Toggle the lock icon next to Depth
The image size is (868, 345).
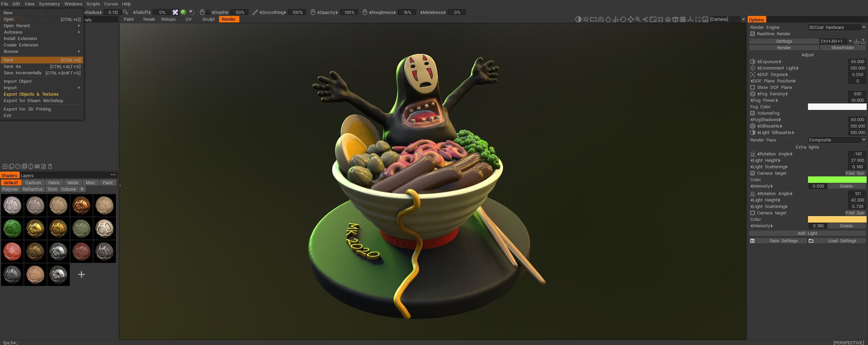208,12
